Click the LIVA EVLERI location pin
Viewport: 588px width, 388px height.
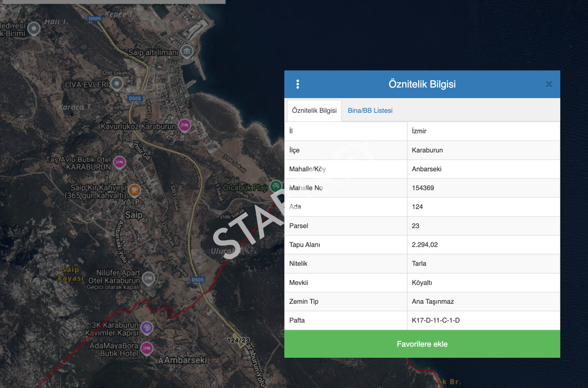(117, 84)
